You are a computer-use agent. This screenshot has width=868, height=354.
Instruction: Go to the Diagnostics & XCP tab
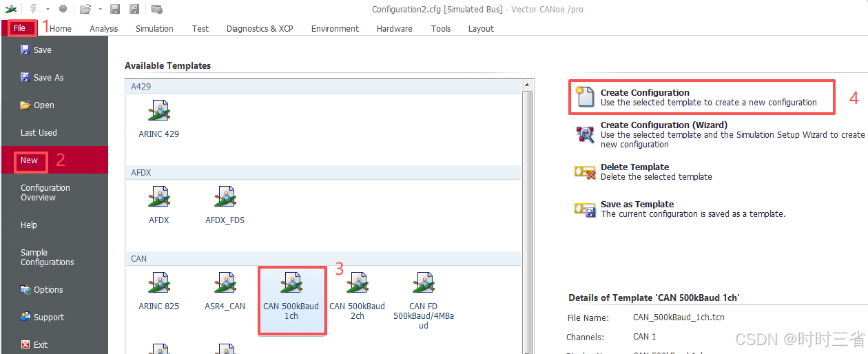(x=260, y=28)
